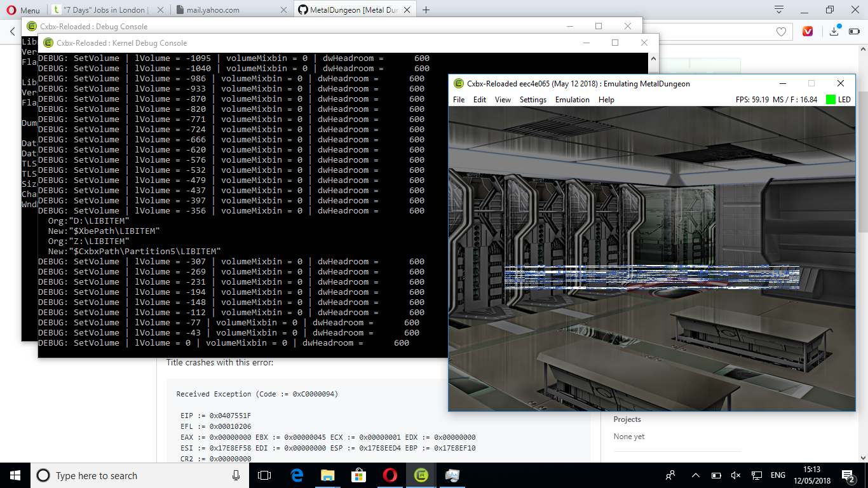The image size is (868, 488).
Task: Close the MetalDungeon browser tab
Action: (x=407, y=10)
